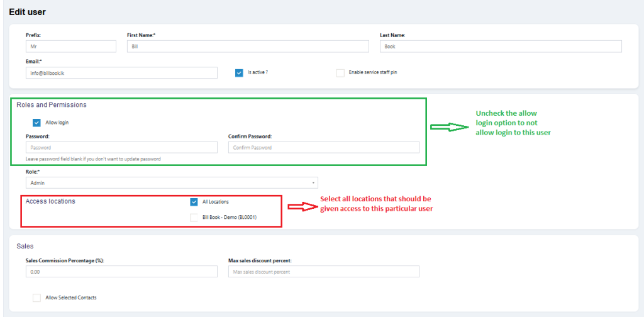The width and height of the screenshot is (644, 317).
Task: Click the Sales Commission Percentage field
Action: click(121, 272)
